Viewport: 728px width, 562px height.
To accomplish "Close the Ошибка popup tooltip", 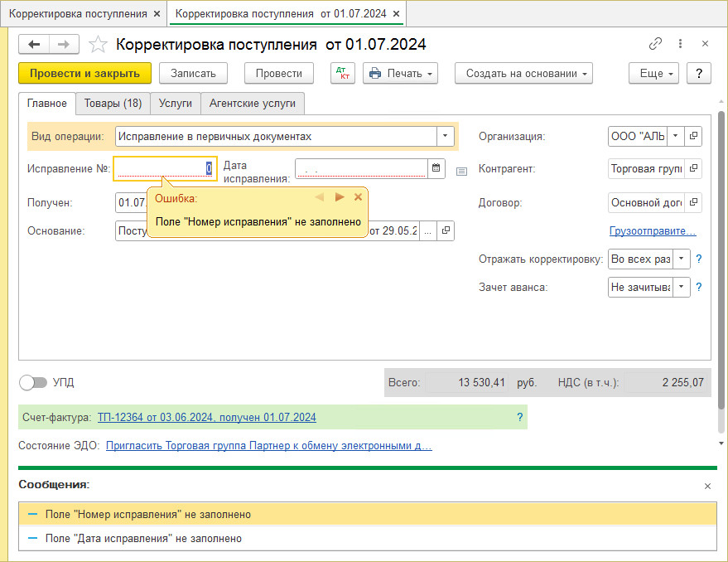I will [x=359, y=197].
